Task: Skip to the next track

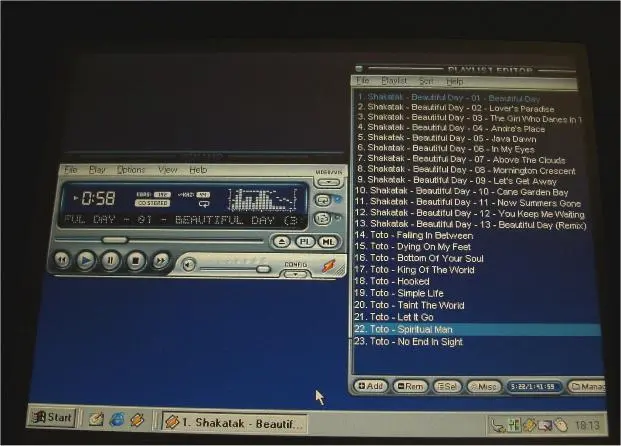Action: tap(159, 261)
